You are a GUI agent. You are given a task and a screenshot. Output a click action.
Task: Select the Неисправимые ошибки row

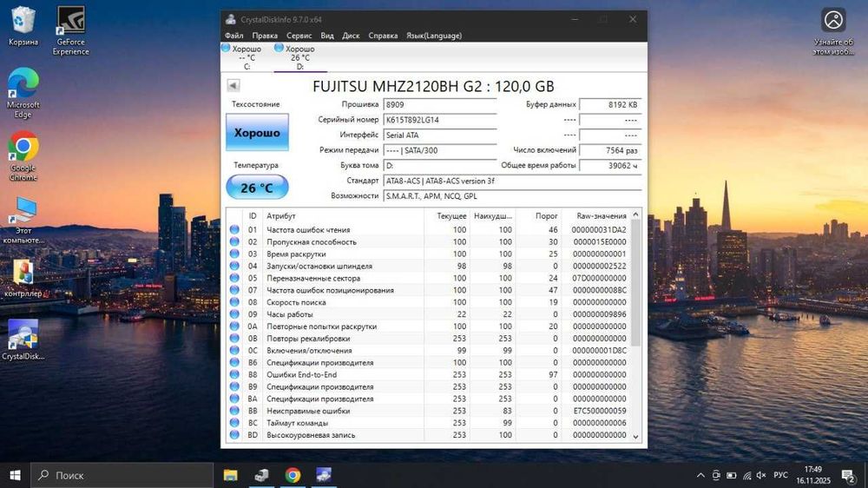pyautogui.click(x=428, y=411)
